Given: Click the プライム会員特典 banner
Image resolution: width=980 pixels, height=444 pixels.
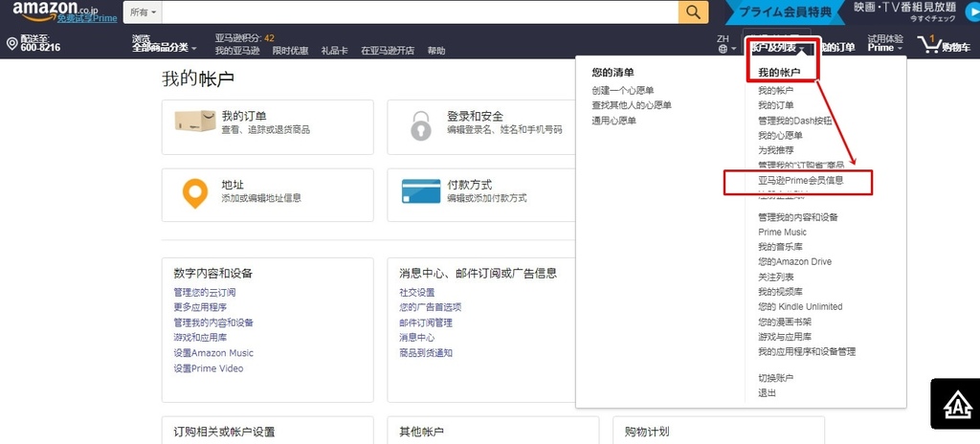Looking at the screenshot, I should (x=786, y=11).
